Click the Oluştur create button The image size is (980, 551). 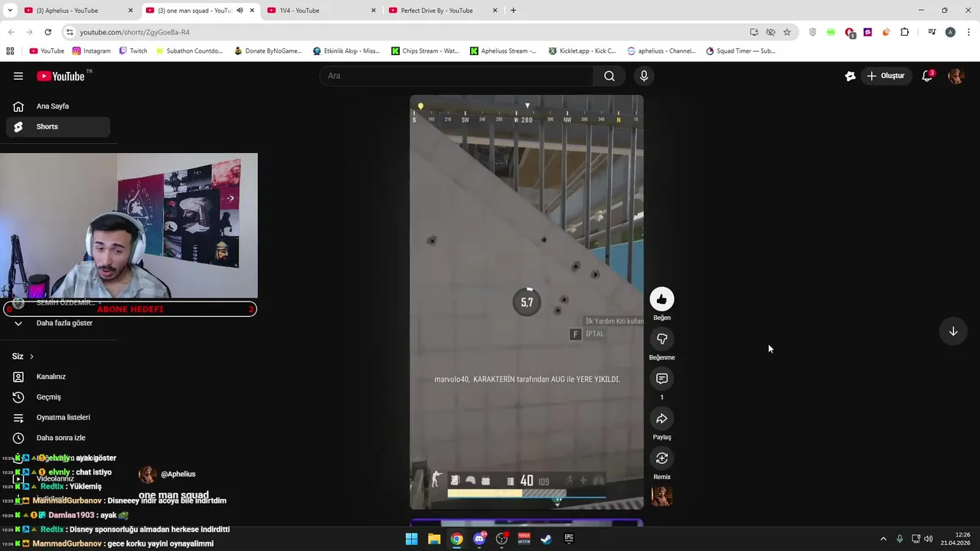pyautogui.click(x=886, y=76)
